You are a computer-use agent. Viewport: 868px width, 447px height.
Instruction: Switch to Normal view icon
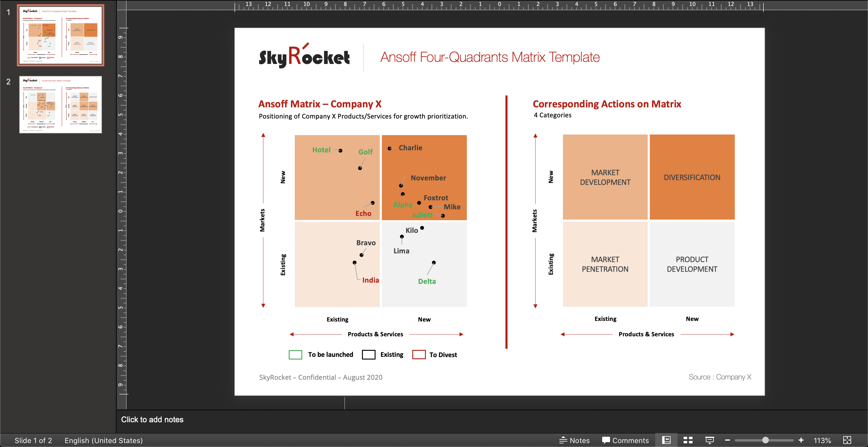[666, 440]
